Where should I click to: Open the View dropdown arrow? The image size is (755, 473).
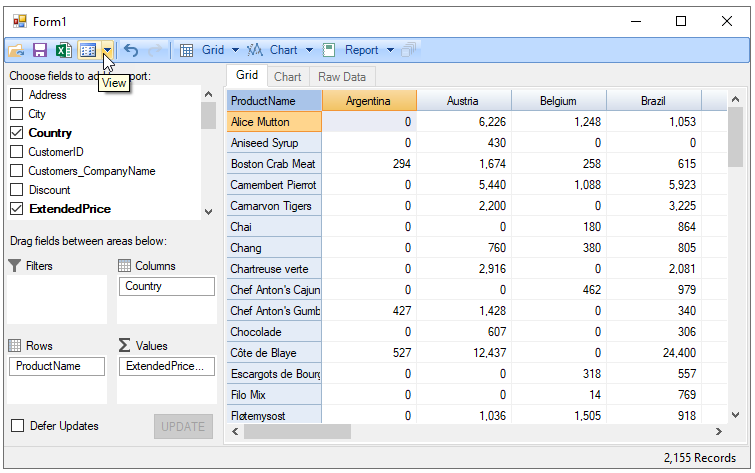click(x=106, y=50)
